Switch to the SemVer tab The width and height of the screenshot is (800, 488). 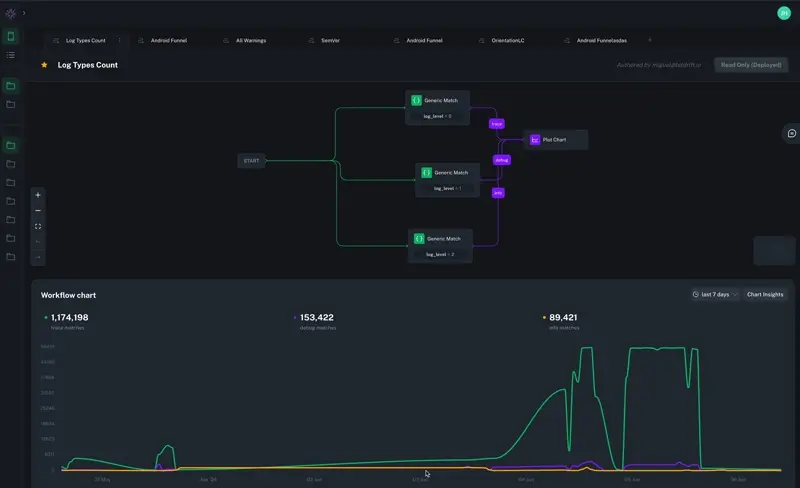[x=330, y=41]
